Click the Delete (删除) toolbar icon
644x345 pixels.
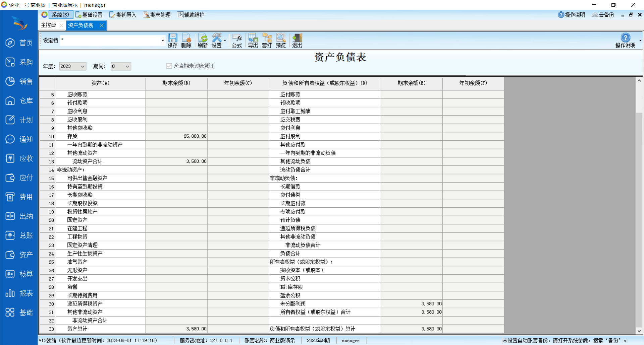pyautogui.click(x=186, y=40)
